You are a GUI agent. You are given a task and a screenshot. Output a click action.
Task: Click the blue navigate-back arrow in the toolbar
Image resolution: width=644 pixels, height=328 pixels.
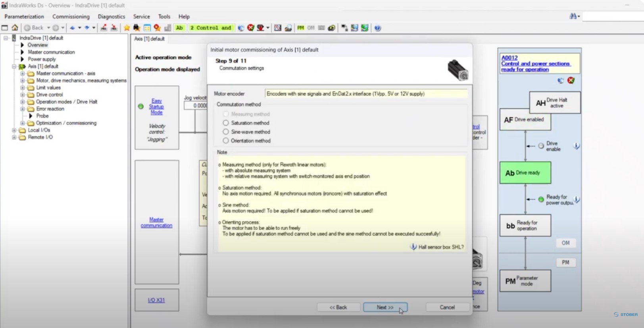click(x=72, y=28)
